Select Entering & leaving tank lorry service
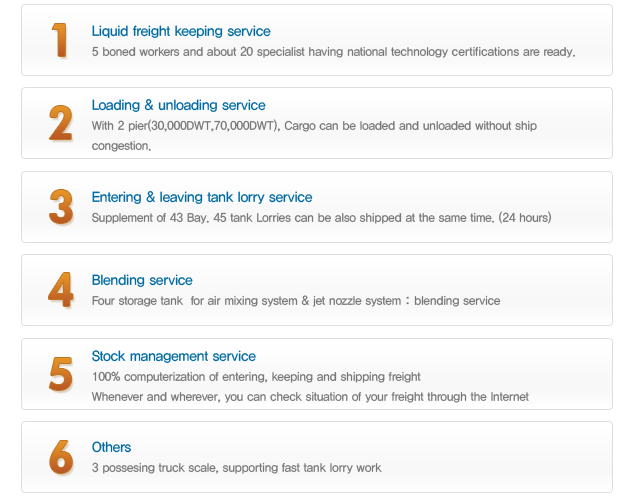617x496 pixels. (x=202, y=197)
